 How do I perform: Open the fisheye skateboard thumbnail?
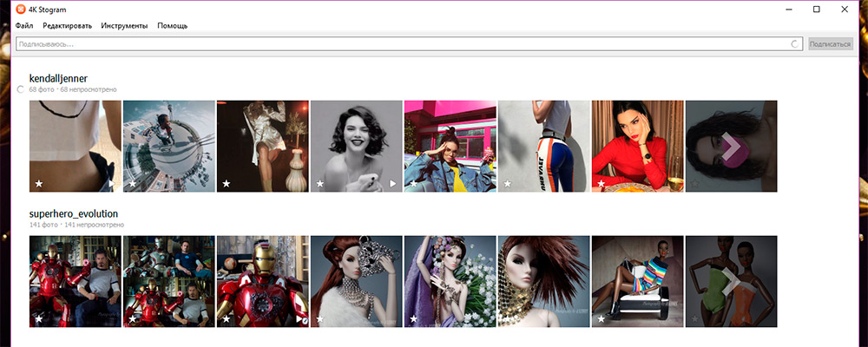[x=169, y=146]
